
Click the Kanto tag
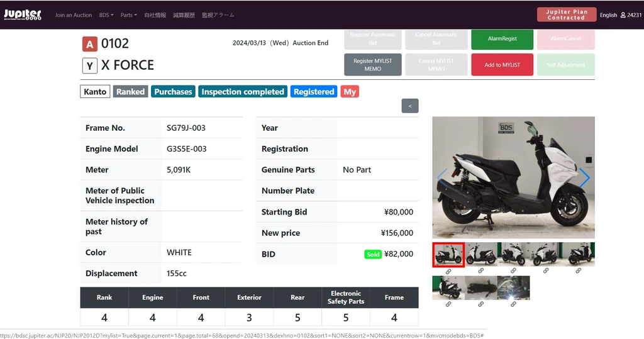95,92
